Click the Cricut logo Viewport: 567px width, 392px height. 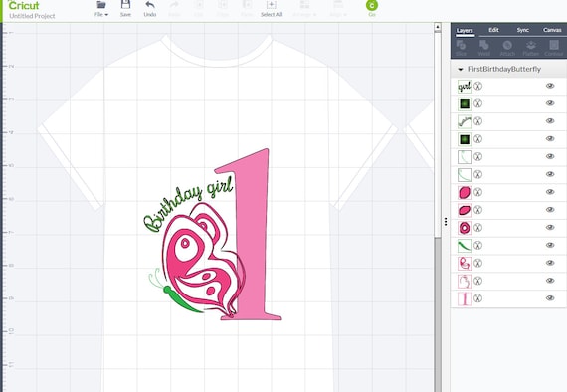point(24,5)
